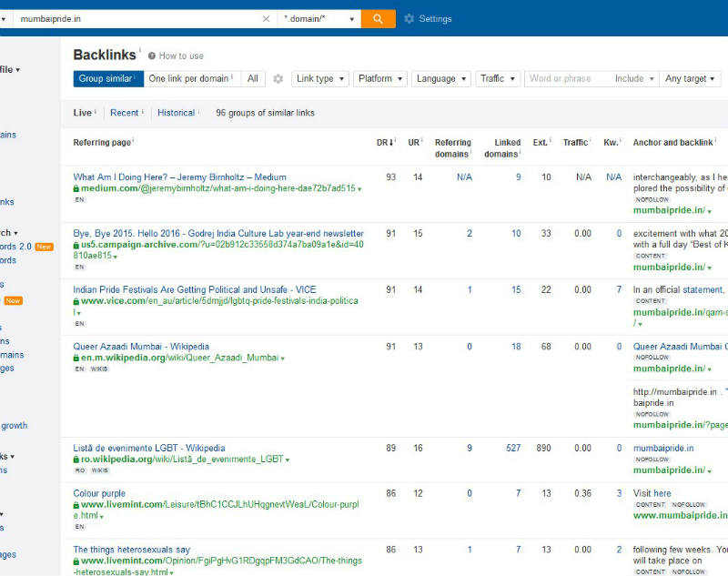Open The things heterosexuals say link
The width and height of the screenshot is (728, 576).
pos(132,550)
